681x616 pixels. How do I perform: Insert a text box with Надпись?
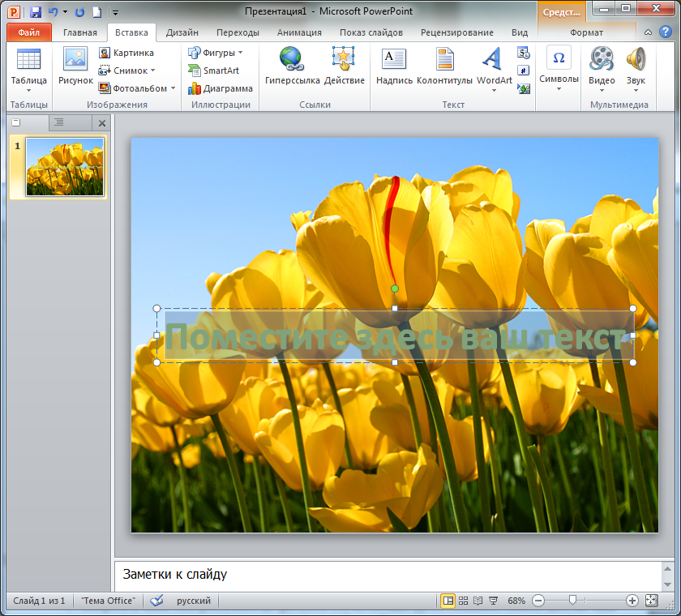click(x=394, y=65)
